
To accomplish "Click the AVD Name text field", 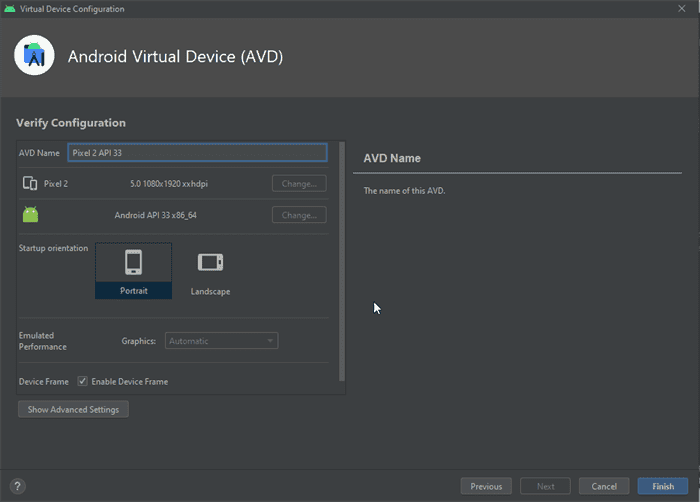I will coord(197,153).
